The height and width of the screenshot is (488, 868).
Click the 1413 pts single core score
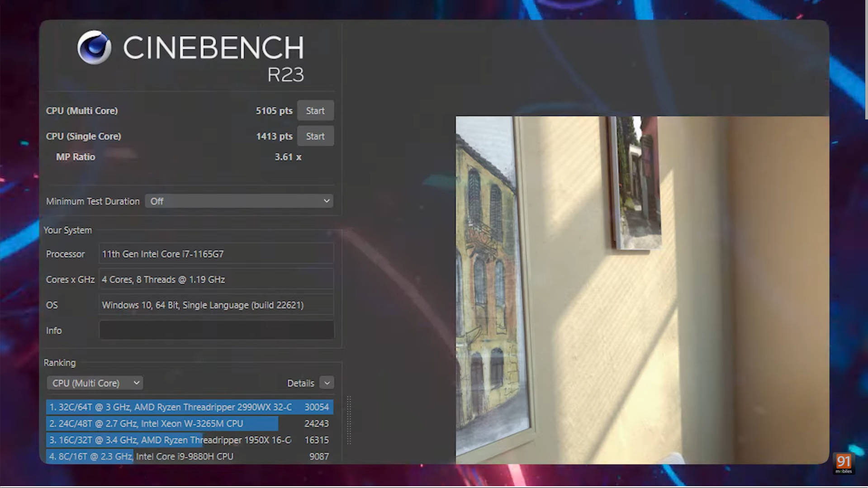pos(274,136)
